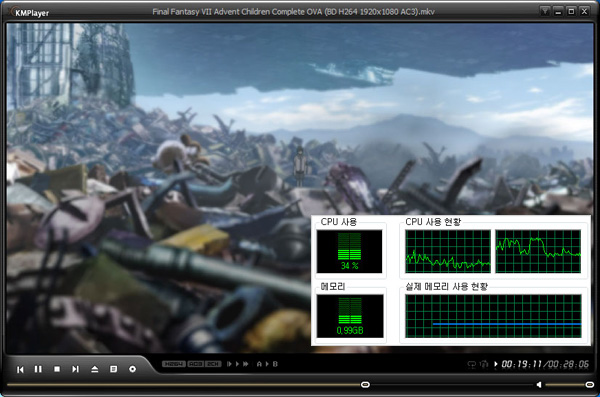Mute audio via the speaker icon
The width and height of the screenshot is (600, 397).
coord(539,384)
